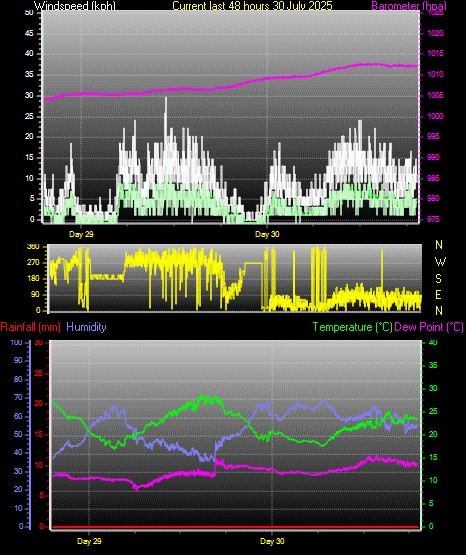
Task: Click the Day 30 label under temperature graph
Action: click(x=272, y=541)
